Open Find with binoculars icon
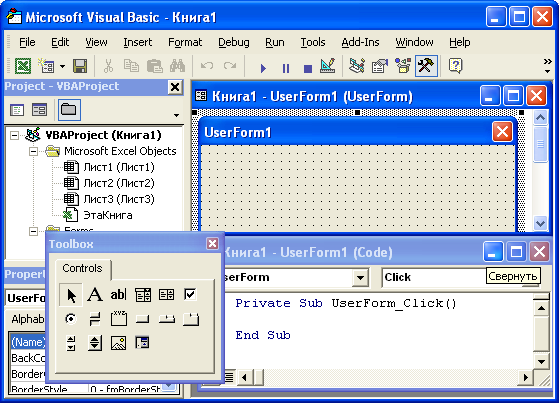The height and width of the screenshot is (403, 559). pos(177,66)
